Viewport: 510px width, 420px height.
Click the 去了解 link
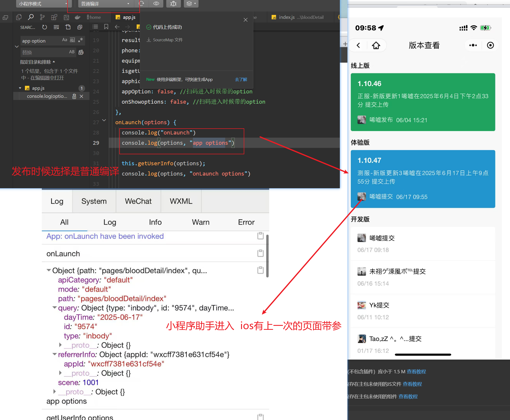coord(241,79)
